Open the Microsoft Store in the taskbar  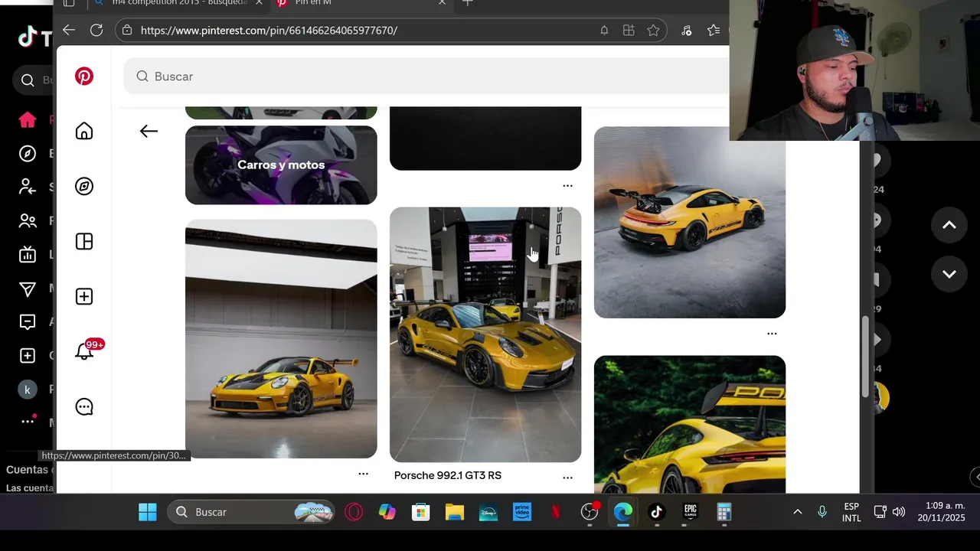coord(421,512)
